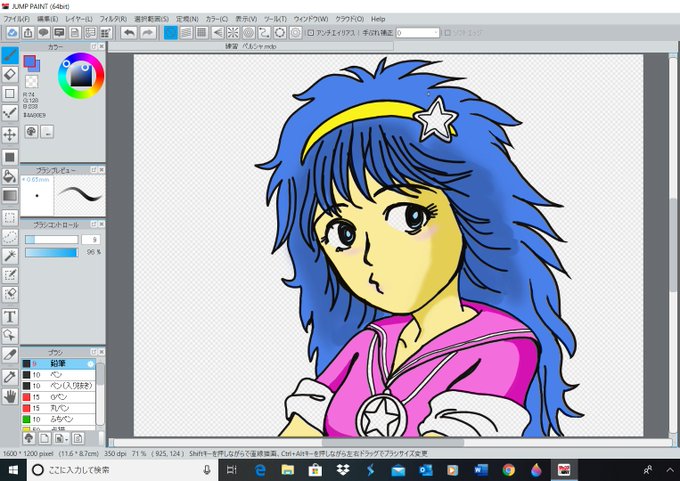Screen dimensions: 680x481
Task: Toggle the ソフトエッジ checkbox
Action: (448, 33)
